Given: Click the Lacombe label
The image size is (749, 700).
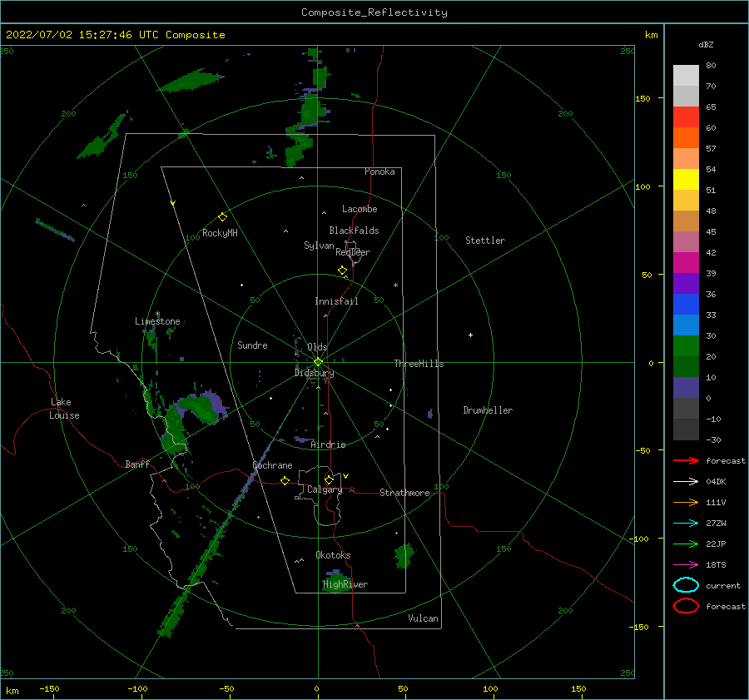Looking at the screenshot, I should [x=360, y=209].
